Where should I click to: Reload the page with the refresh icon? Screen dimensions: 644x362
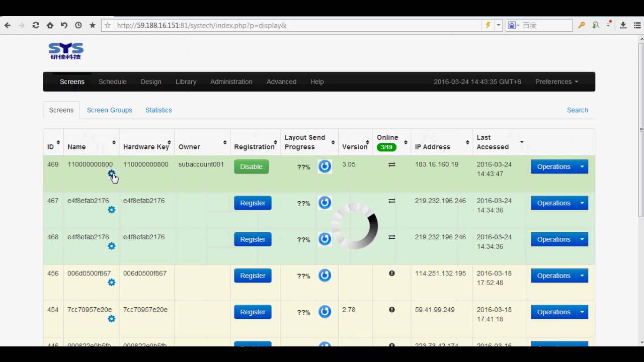pos(36,25)
